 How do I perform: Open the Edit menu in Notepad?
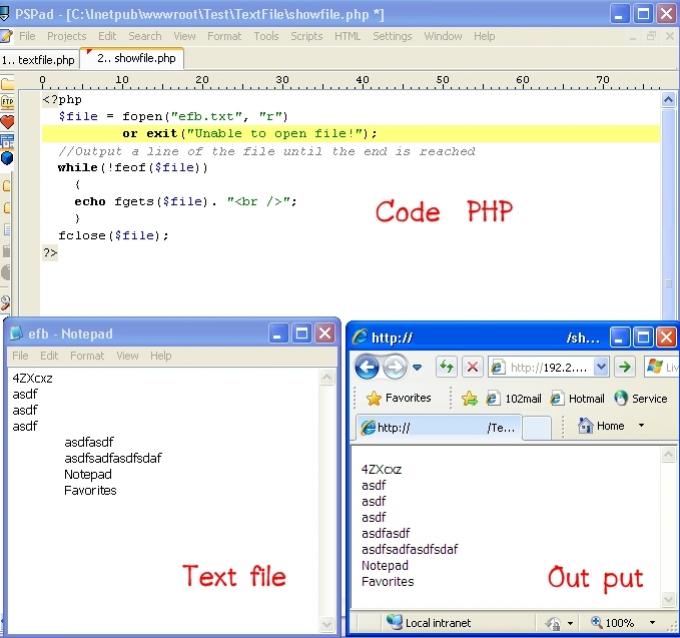49,356
